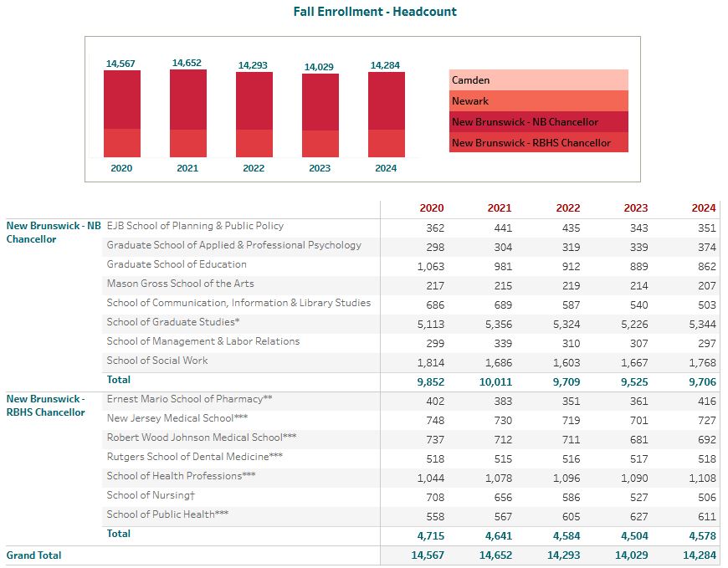Click Communication & Library Studies 2023 value 540
The width and height of the screenshot is (728, 568).
tap(638, 305)
